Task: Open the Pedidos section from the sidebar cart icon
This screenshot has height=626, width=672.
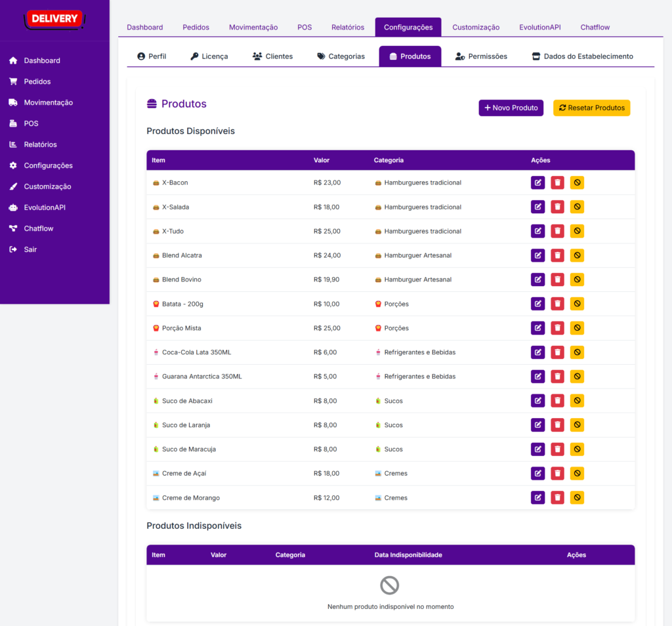Action: point(13,81)
